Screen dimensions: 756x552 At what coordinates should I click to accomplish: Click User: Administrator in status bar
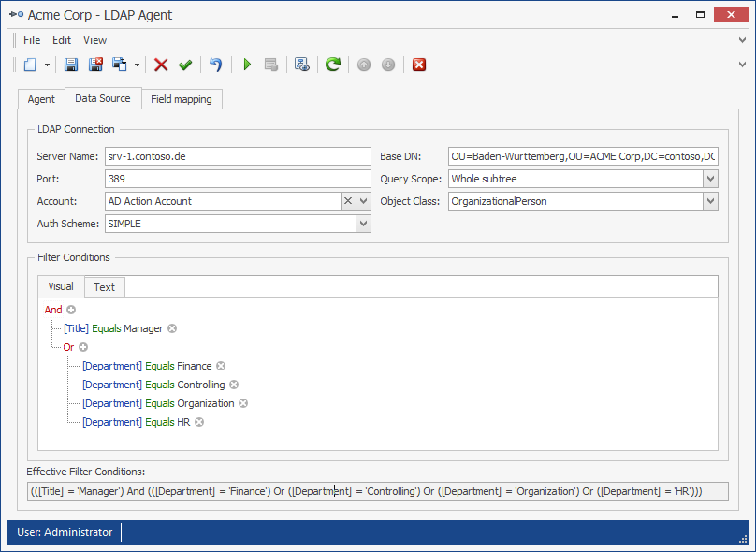65,532
